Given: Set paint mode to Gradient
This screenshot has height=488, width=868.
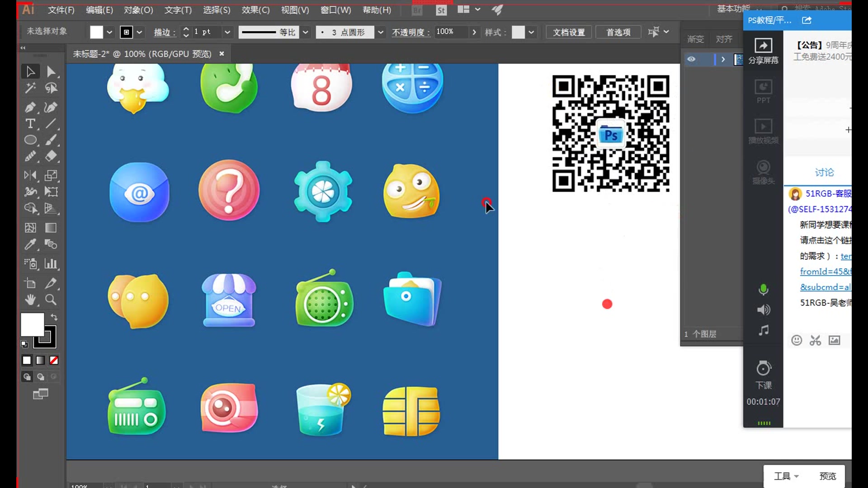Looking at the screenshot, I should point(40,360).
